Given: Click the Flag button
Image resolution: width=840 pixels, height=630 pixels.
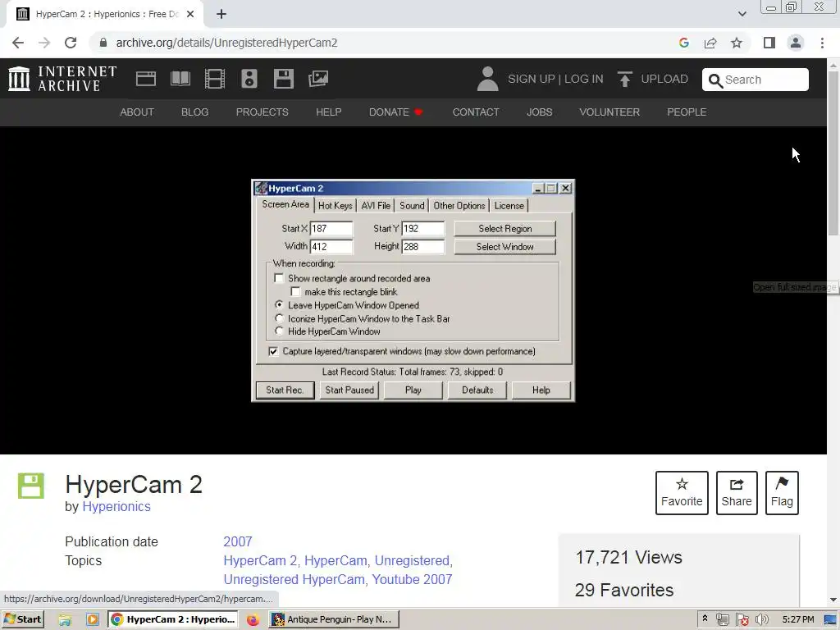Looking at the screenshot, I should 782,493.
